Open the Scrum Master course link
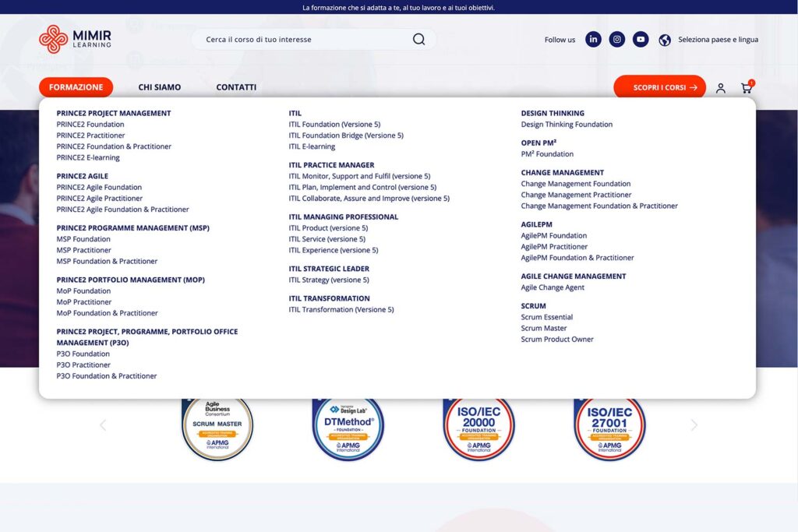This screenshot has height=532, width=798. (543, 328)
